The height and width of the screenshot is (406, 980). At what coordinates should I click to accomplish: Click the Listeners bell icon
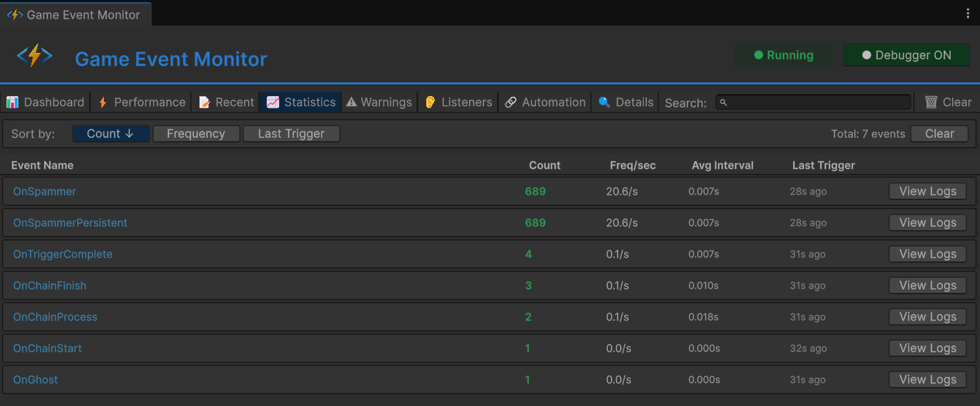pos(430,102)
